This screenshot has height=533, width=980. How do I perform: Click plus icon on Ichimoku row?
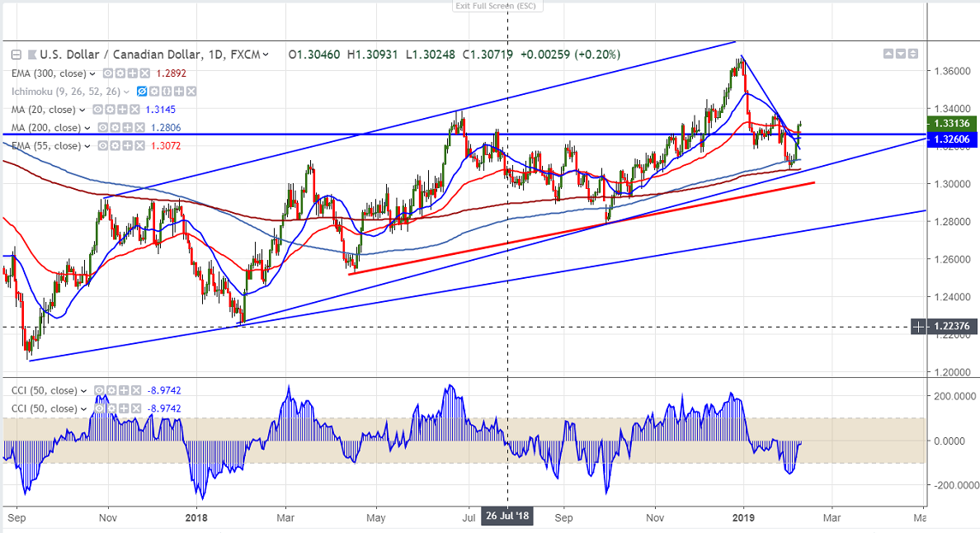(179, 92)
